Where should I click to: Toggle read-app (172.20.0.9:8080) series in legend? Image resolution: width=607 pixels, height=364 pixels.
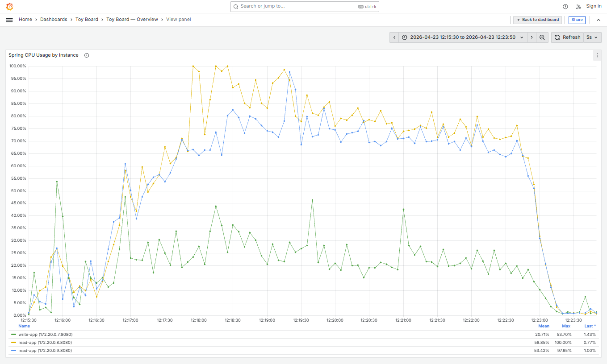[45, 350]
